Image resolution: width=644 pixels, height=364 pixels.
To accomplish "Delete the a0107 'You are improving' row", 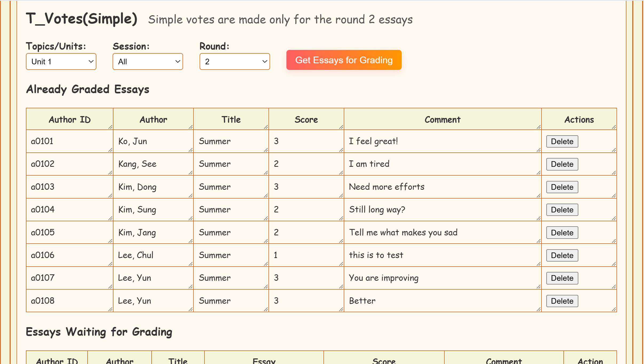I will tap(562, 278).
